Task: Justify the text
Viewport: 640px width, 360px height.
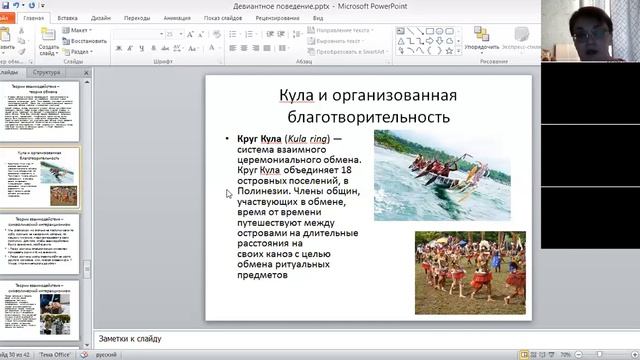Action: 267,48
